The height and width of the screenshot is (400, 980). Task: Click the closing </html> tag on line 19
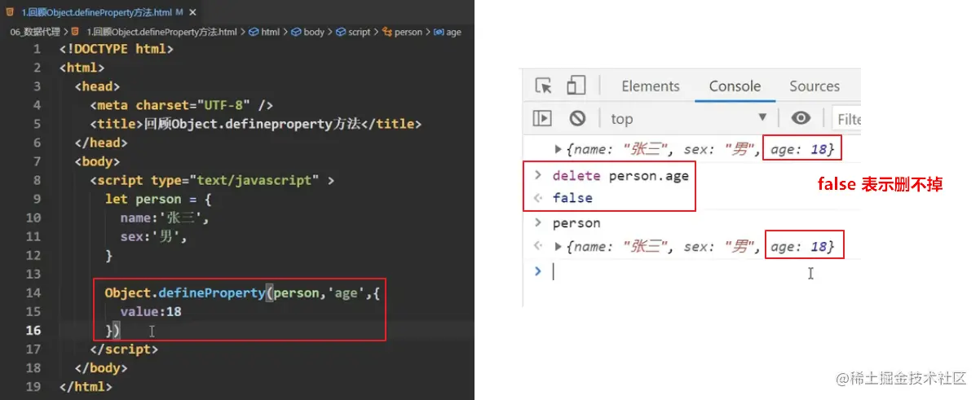coord(86,386)
